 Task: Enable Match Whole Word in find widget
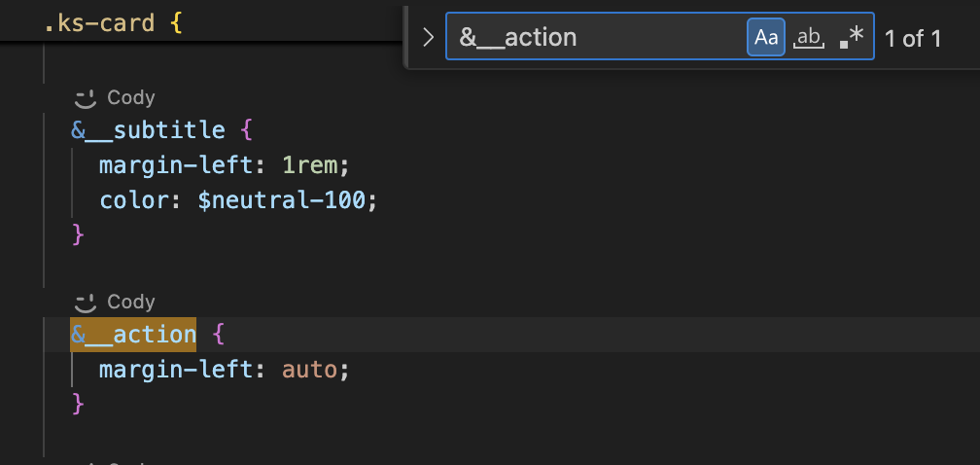pos(809,38)
